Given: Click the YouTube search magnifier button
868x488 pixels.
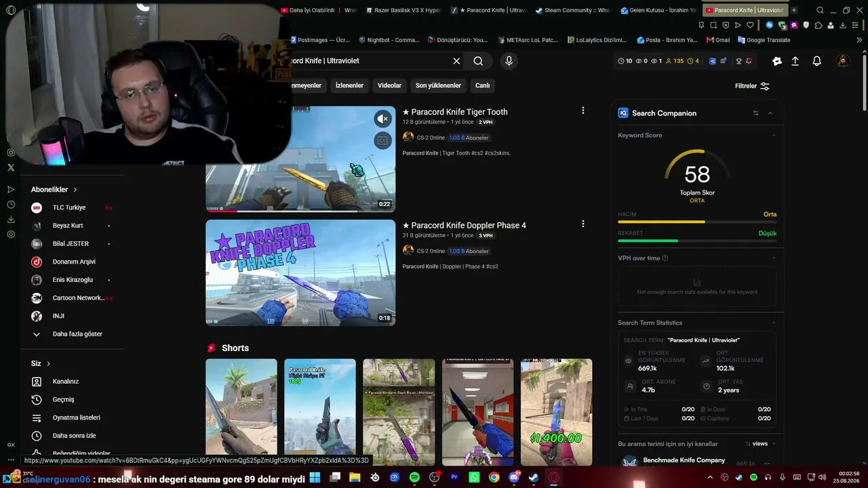Looking at the screenshot, I should [x=478, y=61].
